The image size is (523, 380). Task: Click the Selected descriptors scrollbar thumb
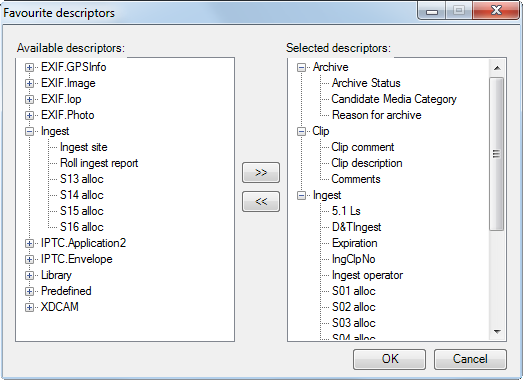point(497,154)
